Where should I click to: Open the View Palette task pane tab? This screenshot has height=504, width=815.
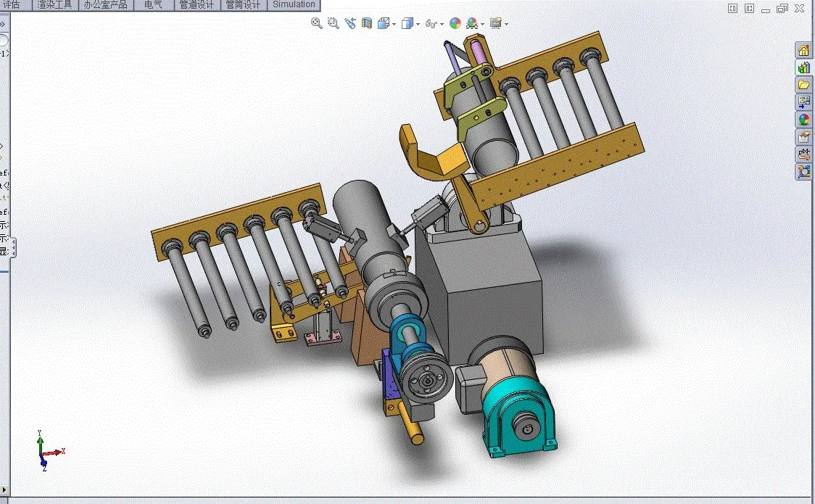point(803,102)
